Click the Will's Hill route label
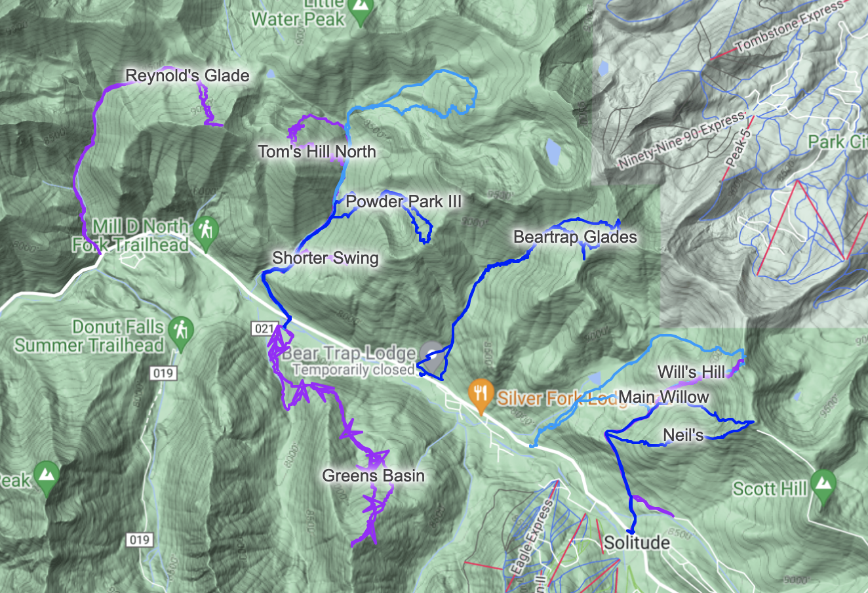The width and height of the screenshot is (868, 593). pos(692,372)
